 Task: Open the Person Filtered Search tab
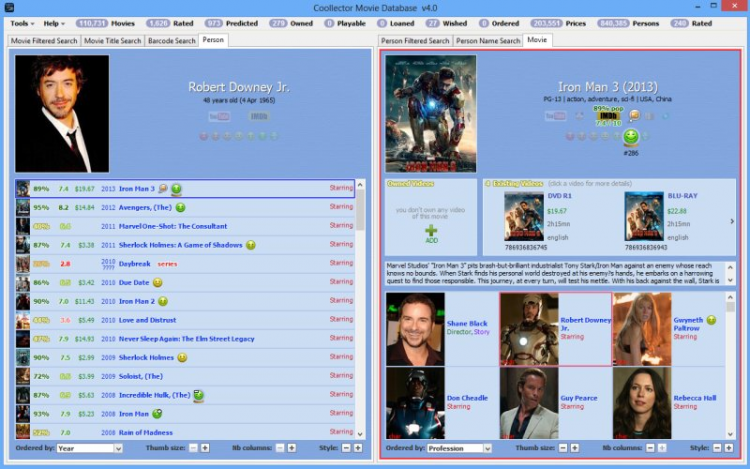[415, 41]
